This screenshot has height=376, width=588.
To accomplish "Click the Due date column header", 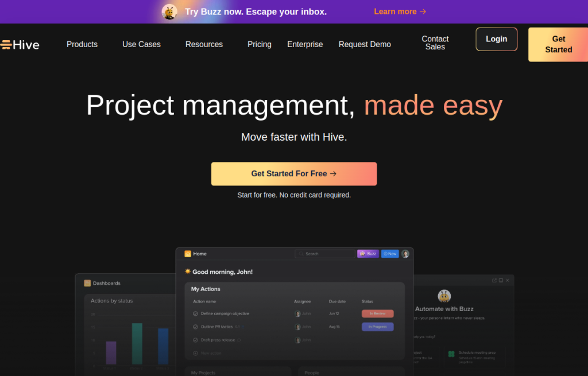I will click(x=337, y=301).
